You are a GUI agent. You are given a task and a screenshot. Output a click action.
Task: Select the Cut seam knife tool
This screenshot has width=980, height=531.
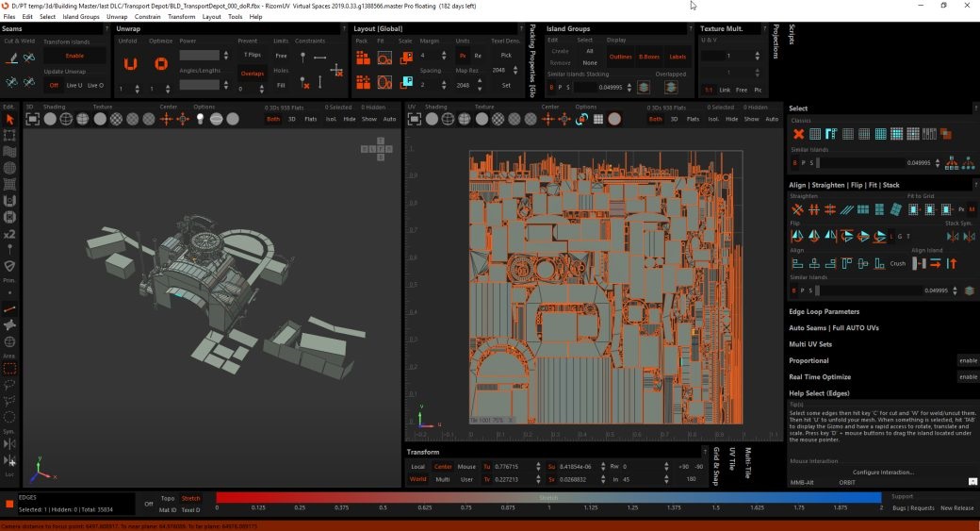[12, 58]
